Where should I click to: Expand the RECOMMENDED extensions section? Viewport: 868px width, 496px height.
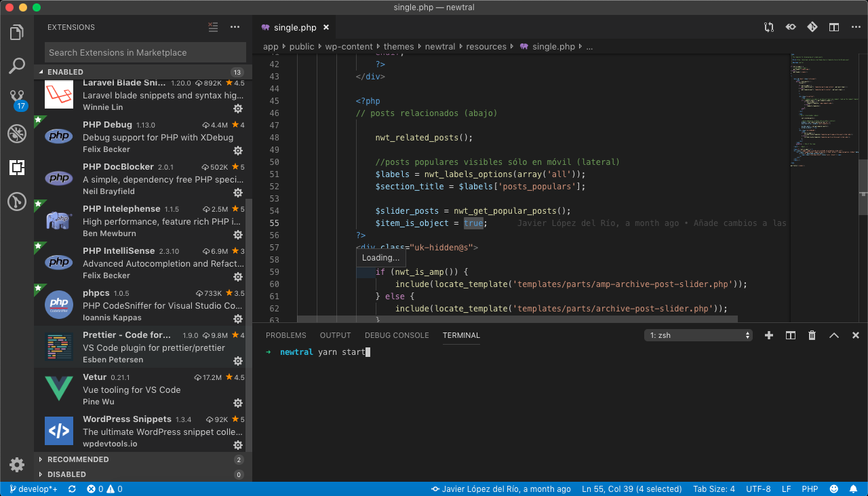click(x=77, y=459)
